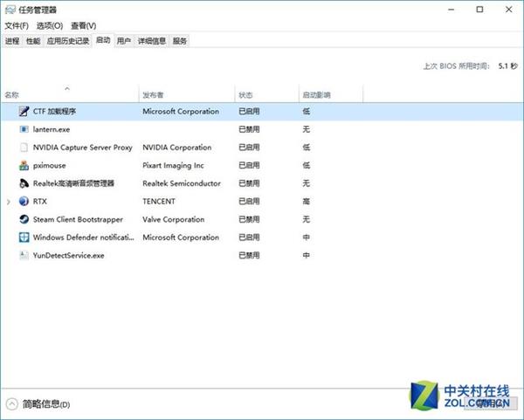The width and height of the screenshot is (524, 420).
Task: Click the YunDetectService.exe icon
Action: (24, 255)
